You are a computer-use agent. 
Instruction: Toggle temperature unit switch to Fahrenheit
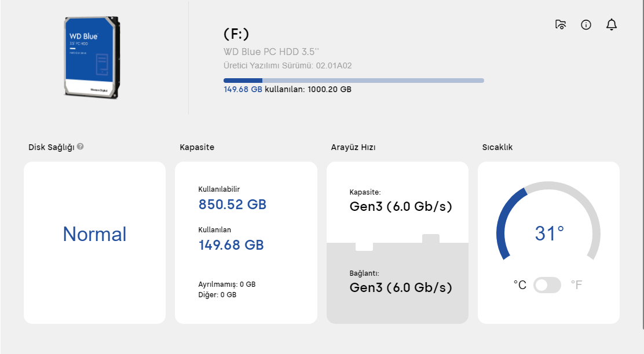(x=547, y=285)
